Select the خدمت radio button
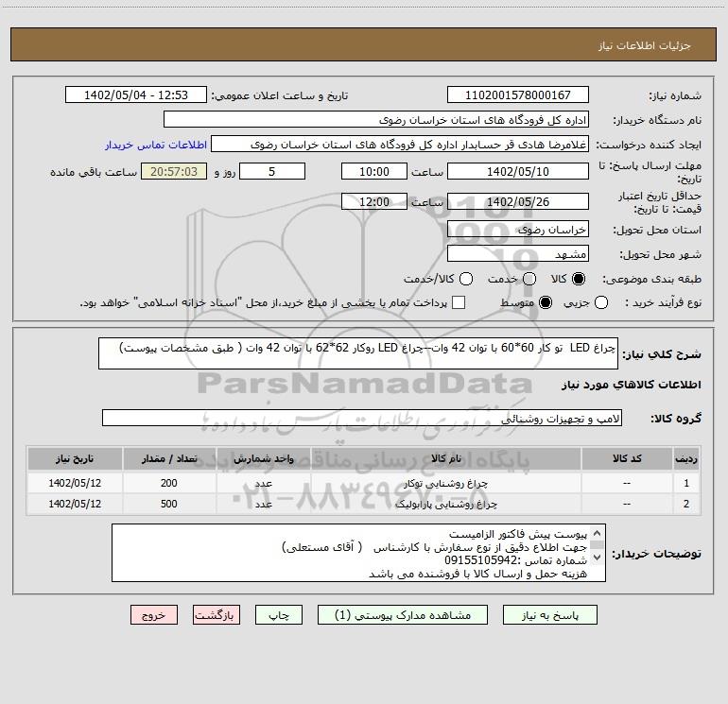This screenshot has height=704, width=728. point(529,279)
